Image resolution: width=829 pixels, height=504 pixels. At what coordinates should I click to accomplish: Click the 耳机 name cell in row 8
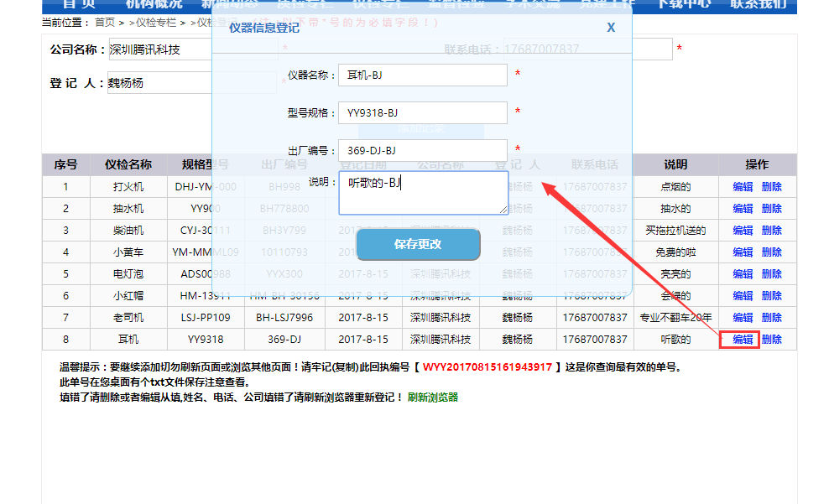coord(128,339)
